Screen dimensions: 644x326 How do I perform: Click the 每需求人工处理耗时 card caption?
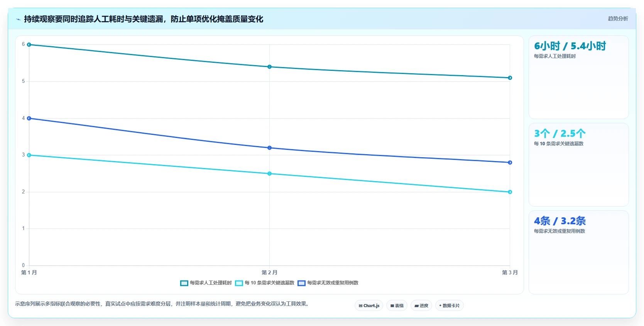(555, 56)
